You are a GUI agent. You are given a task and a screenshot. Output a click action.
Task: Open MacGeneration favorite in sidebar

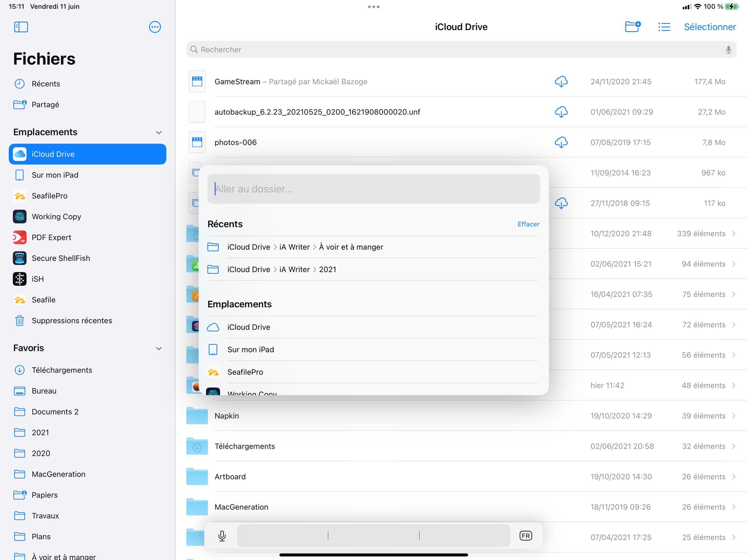(x=87, y=474)
